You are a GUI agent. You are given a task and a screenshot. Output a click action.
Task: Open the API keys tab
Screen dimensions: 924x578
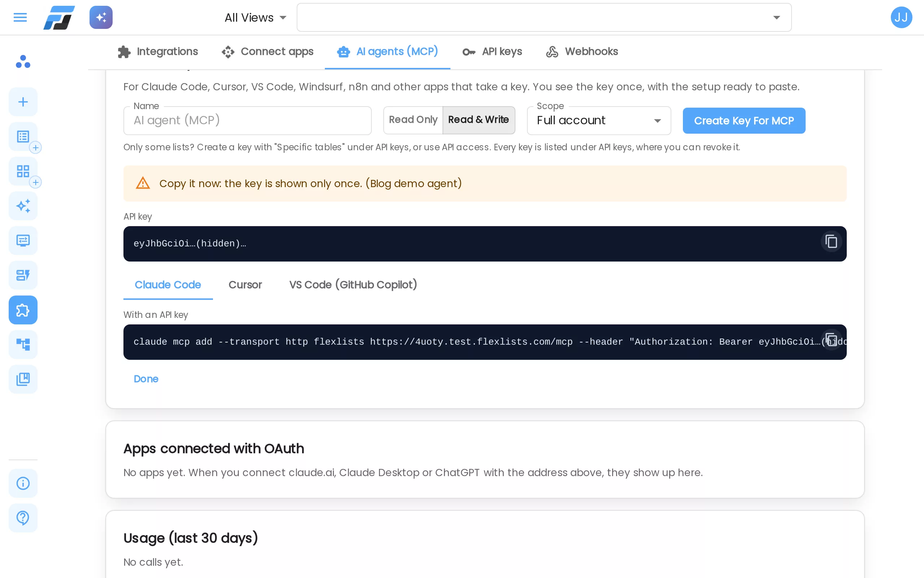492,52
